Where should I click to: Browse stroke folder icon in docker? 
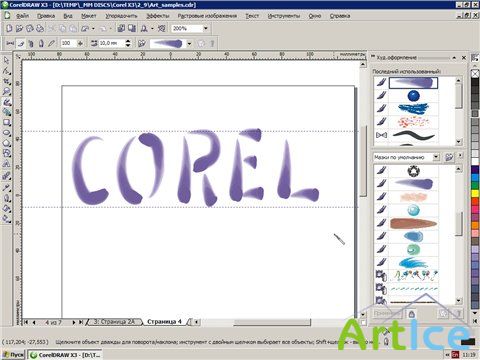449,157
